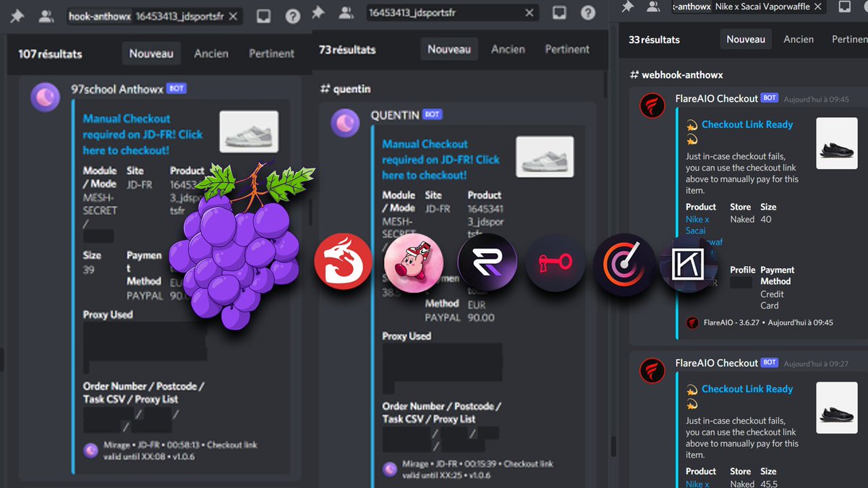
Task: Select Nouveau tab in the 73 résultats panel
Action: 449,49
